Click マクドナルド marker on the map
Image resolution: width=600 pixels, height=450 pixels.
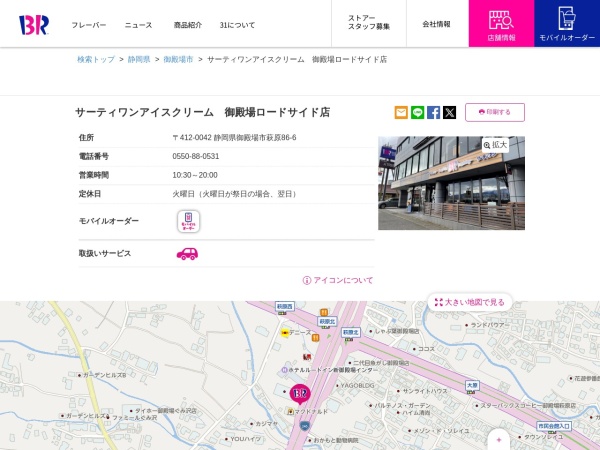coord(308,412)
